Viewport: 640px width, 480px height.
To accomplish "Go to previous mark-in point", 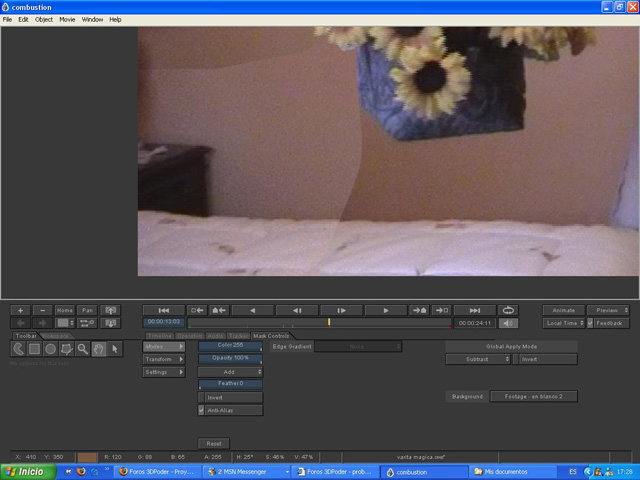I will pyautogui.click(x=197, y=310).
